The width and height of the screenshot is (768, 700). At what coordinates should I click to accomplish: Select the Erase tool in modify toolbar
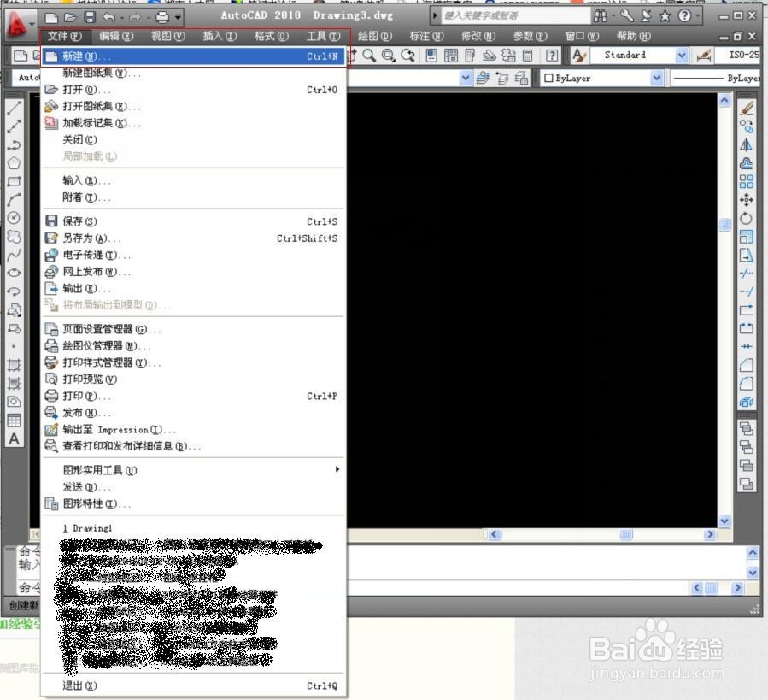pyautogui.click(x=747, y=108)
